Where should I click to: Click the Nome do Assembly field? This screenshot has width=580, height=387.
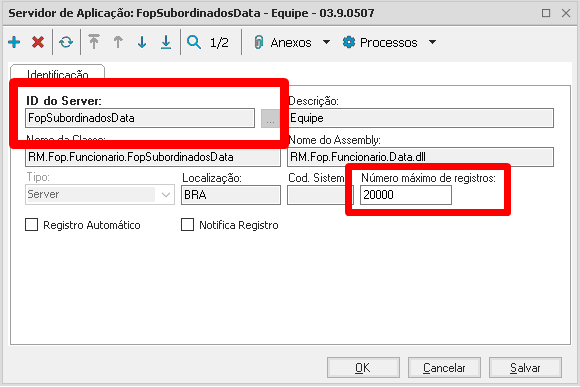click(421, 157)
